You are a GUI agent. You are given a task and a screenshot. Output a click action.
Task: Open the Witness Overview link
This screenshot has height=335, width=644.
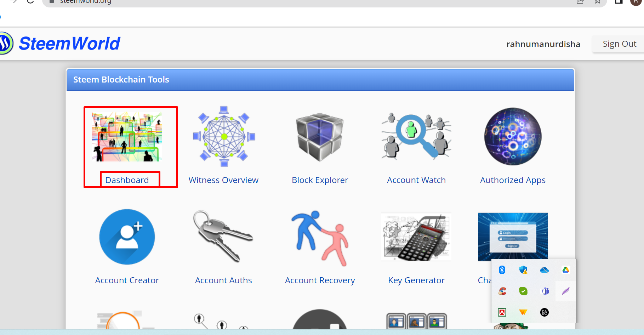click(x=223, y=180)
